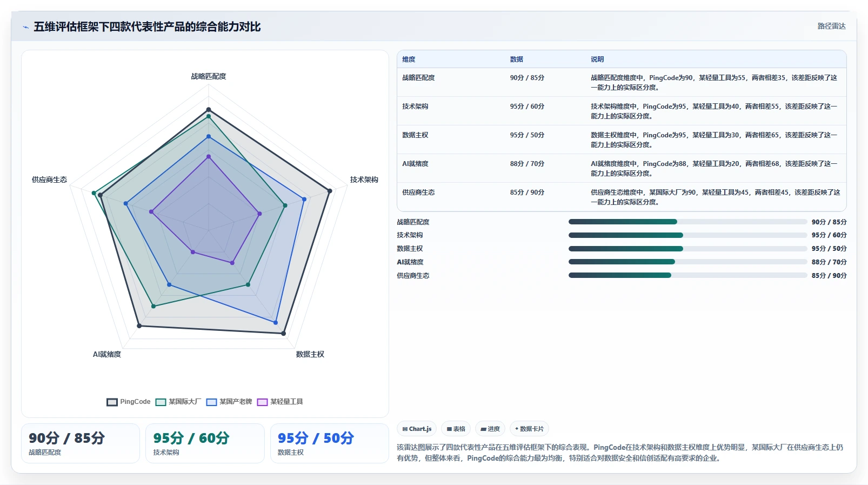Click the 供应商生态 radar axis label
This screenshot has width=868, height=485.
coord(49,180)
